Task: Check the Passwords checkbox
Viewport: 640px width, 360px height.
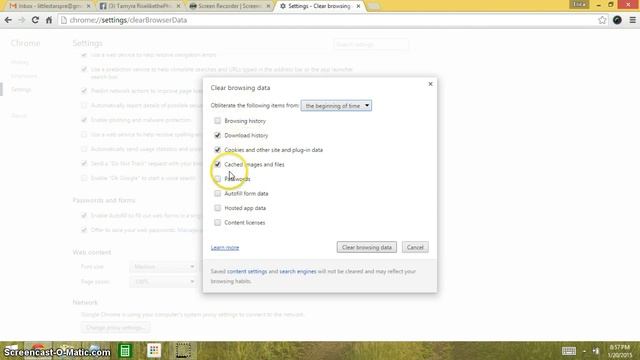Action: point(218,179)
